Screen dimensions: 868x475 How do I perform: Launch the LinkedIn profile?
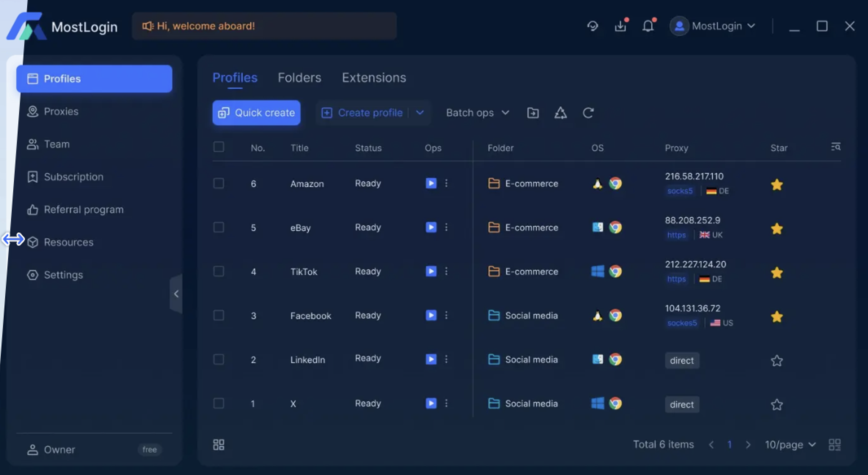click(431, 359)
